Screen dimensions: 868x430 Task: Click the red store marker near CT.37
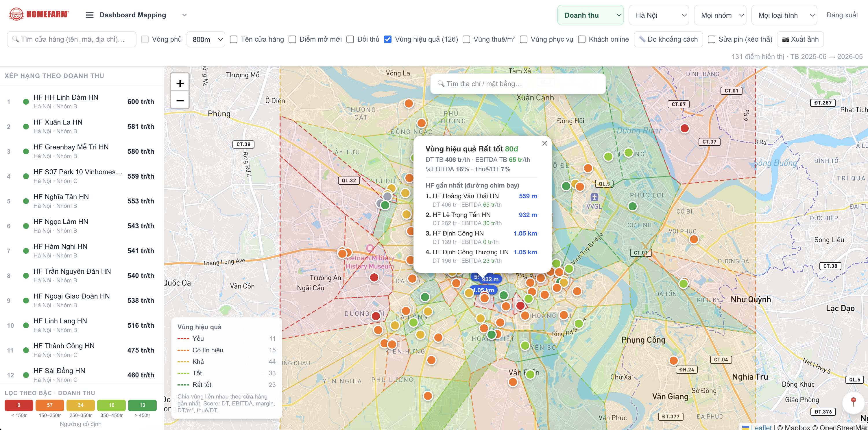click(684, 128)
